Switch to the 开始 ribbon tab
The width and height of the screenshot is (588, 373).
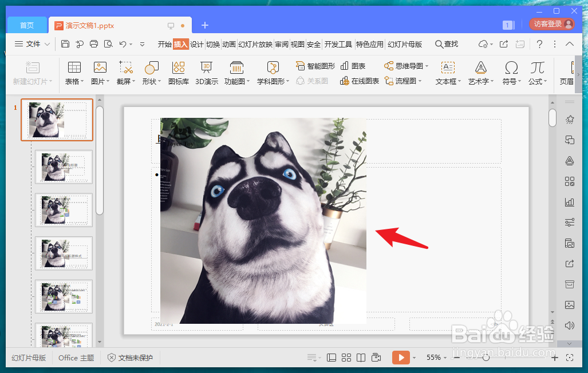pos(165,44)
